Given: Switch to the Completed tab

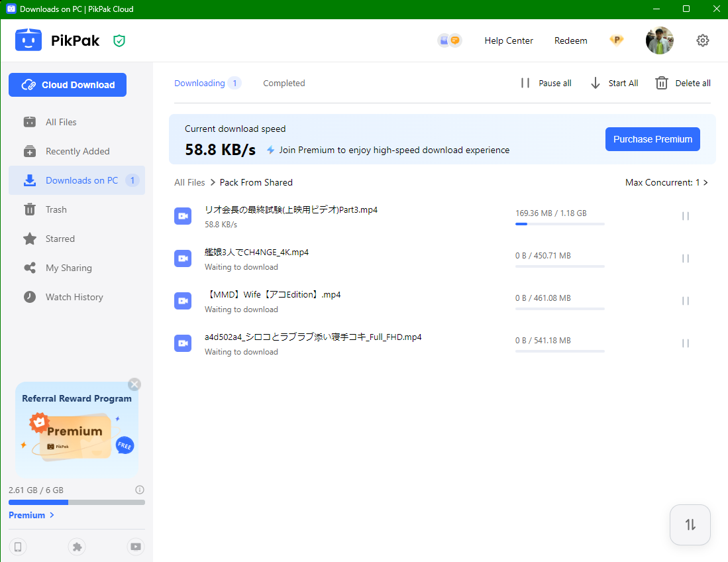Looking at the screenshot, I should pyautogui.click(x=284, y=84).
